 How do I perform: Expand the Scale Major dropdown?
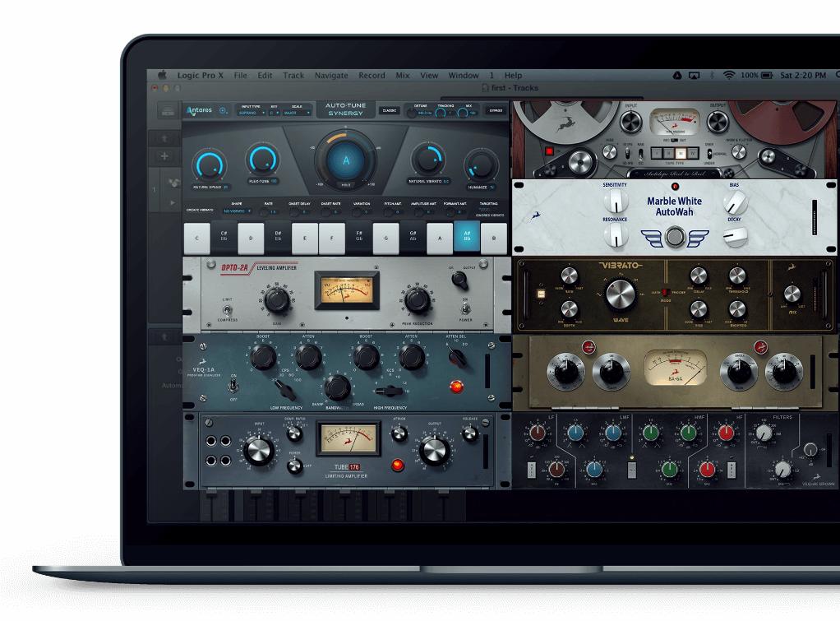tap(295, 113)
